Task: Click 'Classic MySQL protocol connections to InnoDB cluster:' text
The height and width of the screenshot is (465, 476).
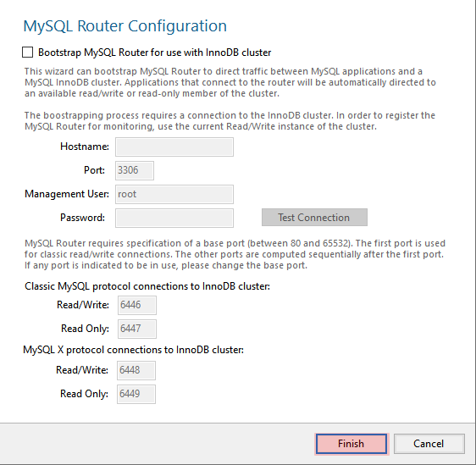Action: pyautogui.click(x=147, y=286)
